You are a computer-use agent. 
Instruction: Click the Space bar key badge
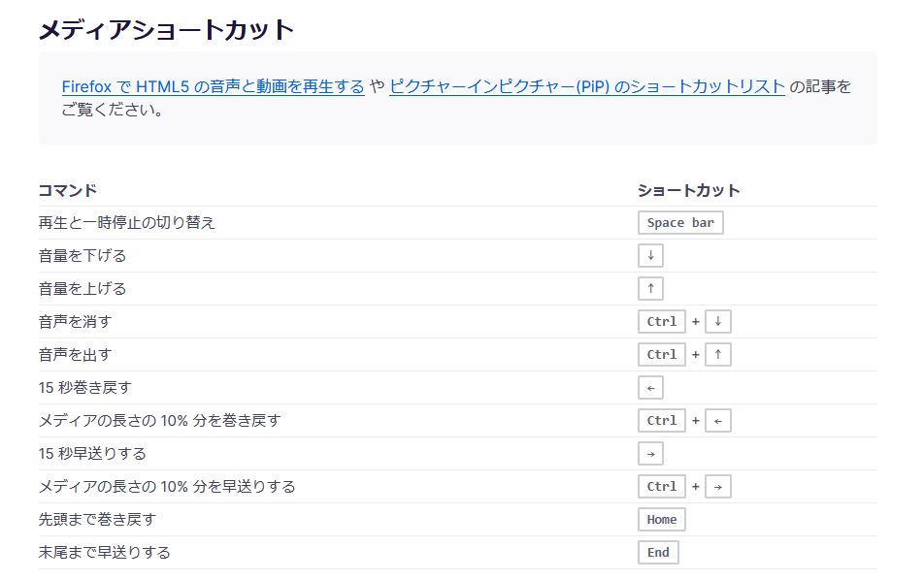[x=680, y=223]
